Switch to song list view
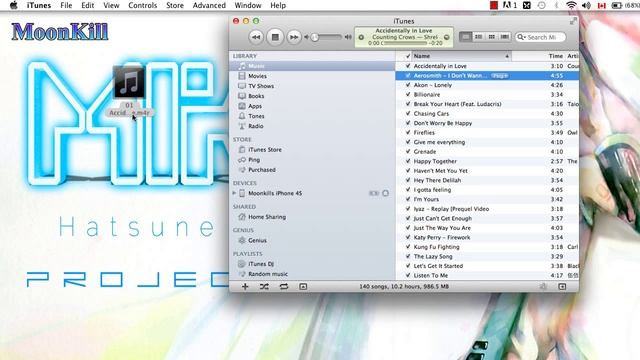This screenshot has width=640, height=360. click(465, 37)
